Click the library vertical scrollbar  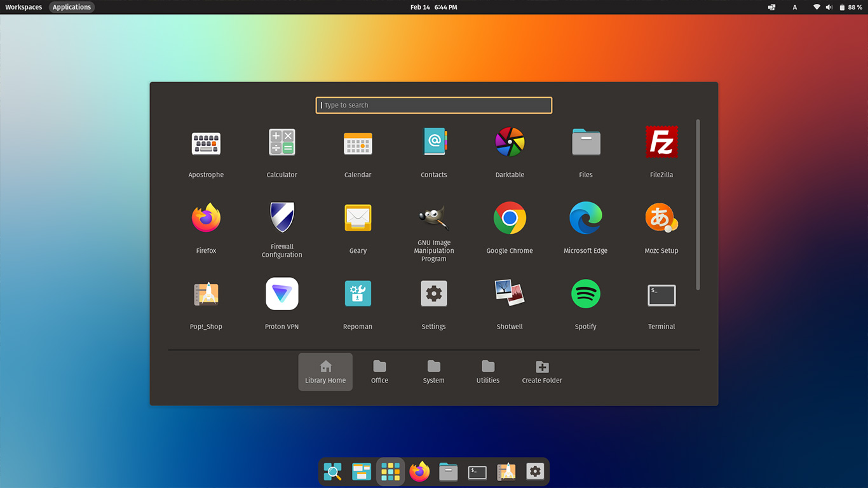coord(698,205)
